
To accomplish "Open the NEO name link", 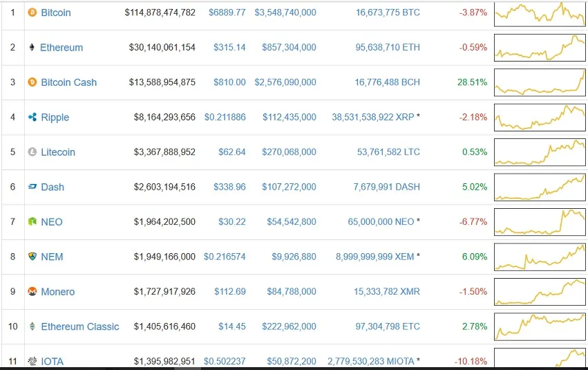I will 52,222.
